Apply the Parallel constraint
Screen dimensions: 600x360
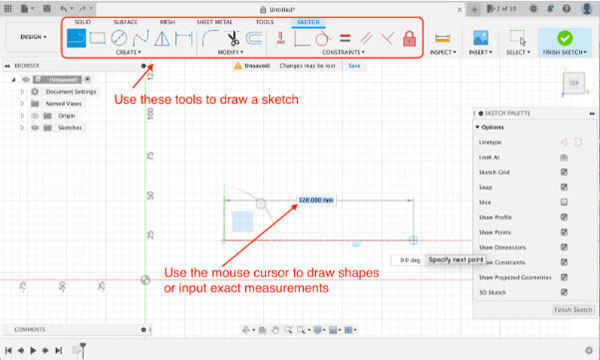366,38
